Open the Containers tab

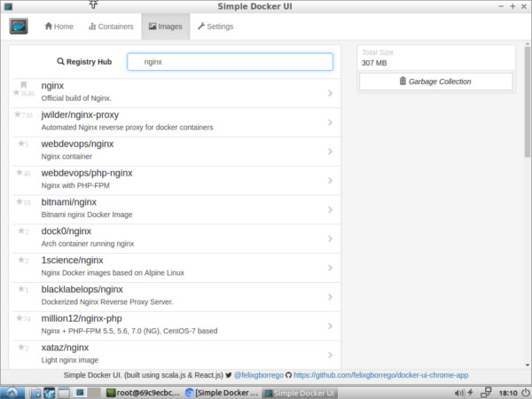click(x=111, y=26)
